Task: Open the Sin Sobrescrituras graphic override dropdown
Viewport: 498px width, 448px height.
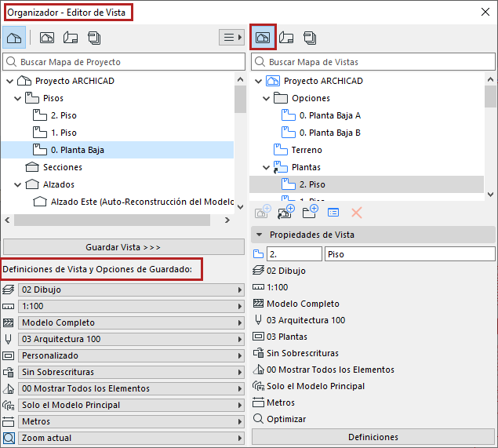Action: (131, 372)
